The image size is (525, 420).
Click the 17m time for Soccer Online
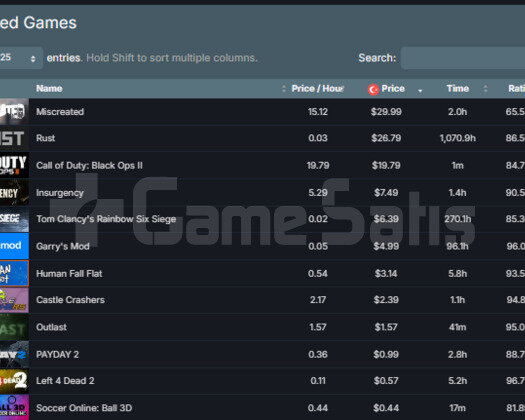pos(457,408)
